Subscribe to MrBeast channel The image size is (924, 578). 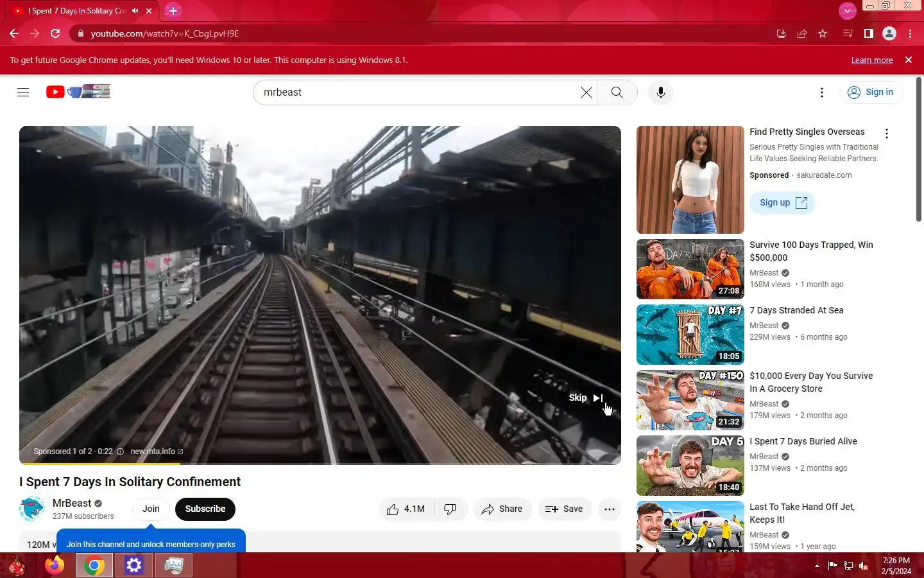[205, 509]
